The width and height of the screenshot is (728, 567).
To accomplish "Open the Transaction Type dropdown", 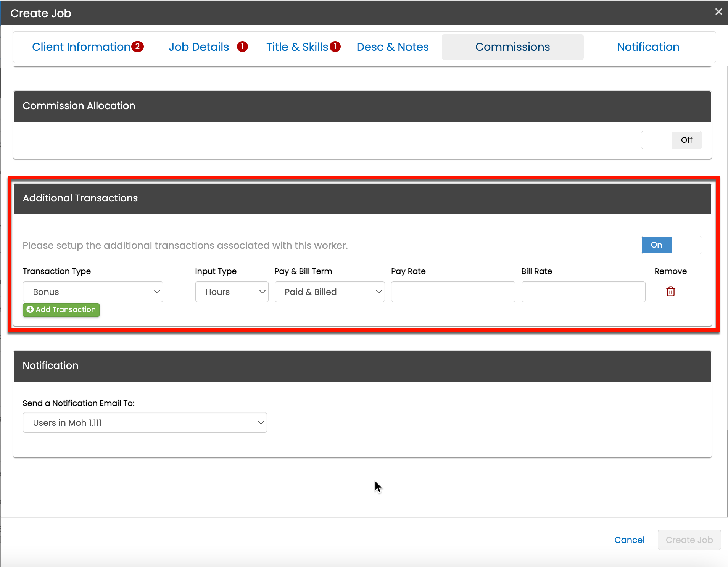I will [x=93, y=292].
